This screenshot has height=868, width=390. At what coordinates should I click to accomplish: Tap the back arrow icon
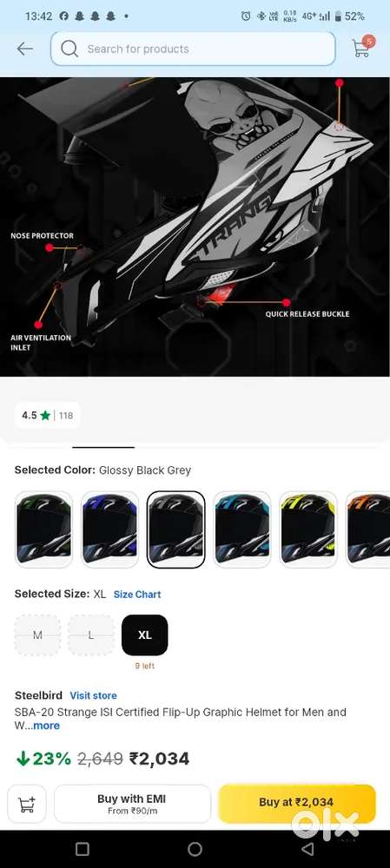[25, 49]
